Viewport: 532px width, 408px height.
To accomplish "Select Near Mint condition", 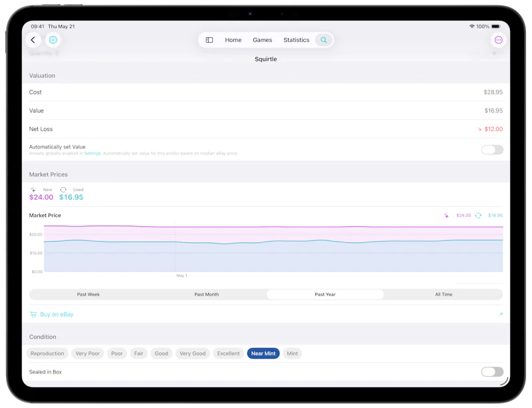I will coord(263,353).
